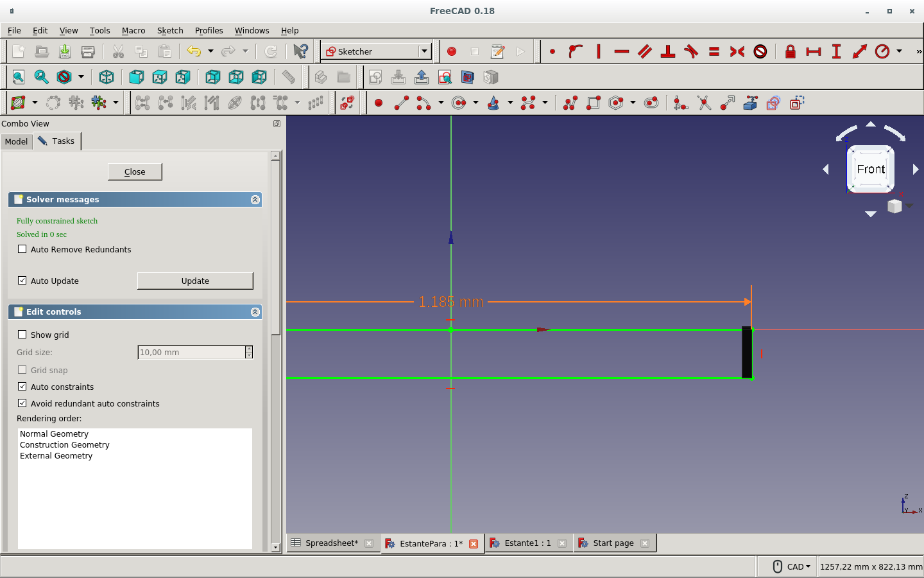Open the draw style dropdown arrow
Screen dimensions: 924x578
point(81,77)
